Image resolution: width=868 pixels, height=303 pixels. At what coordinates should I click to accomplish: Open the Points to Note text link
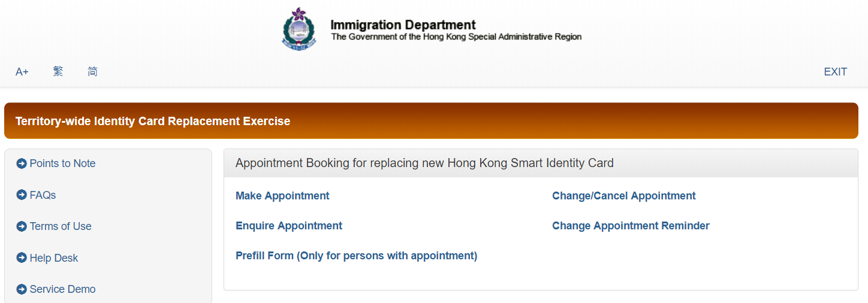62,163
